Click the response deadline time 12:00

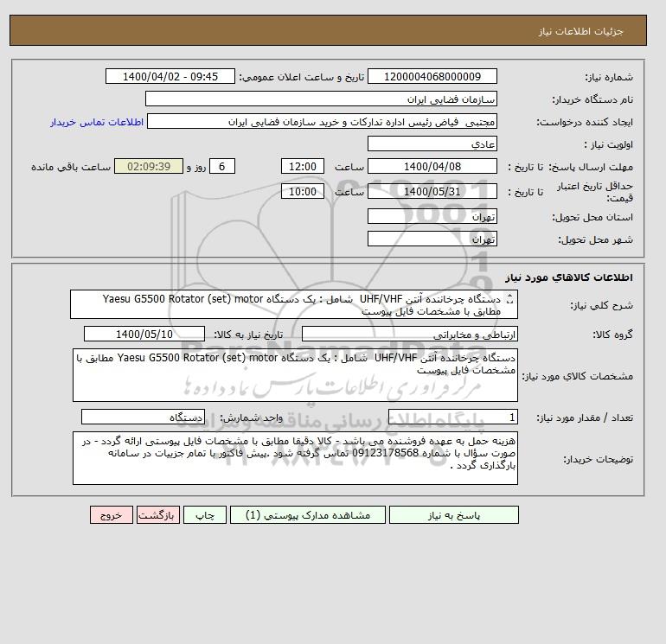point(303,167)
